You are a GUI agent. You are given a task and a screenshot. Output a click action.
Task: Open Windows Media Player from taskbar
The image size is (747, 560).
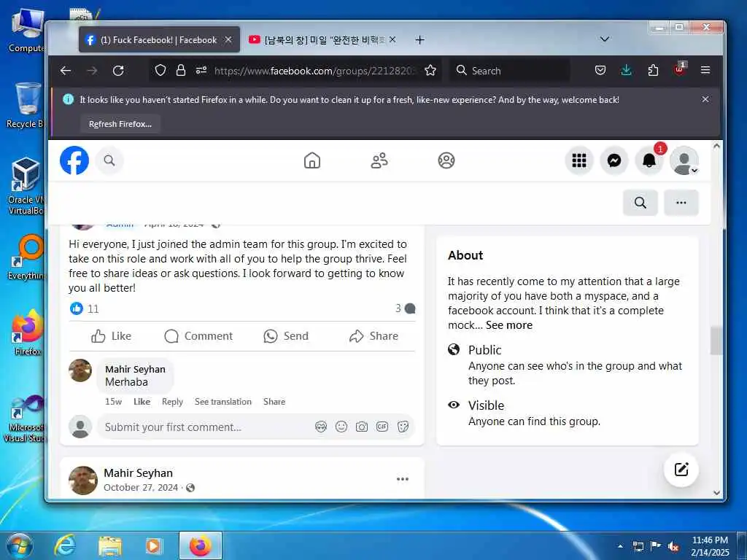pyautogui.click(x=154, y=546)
